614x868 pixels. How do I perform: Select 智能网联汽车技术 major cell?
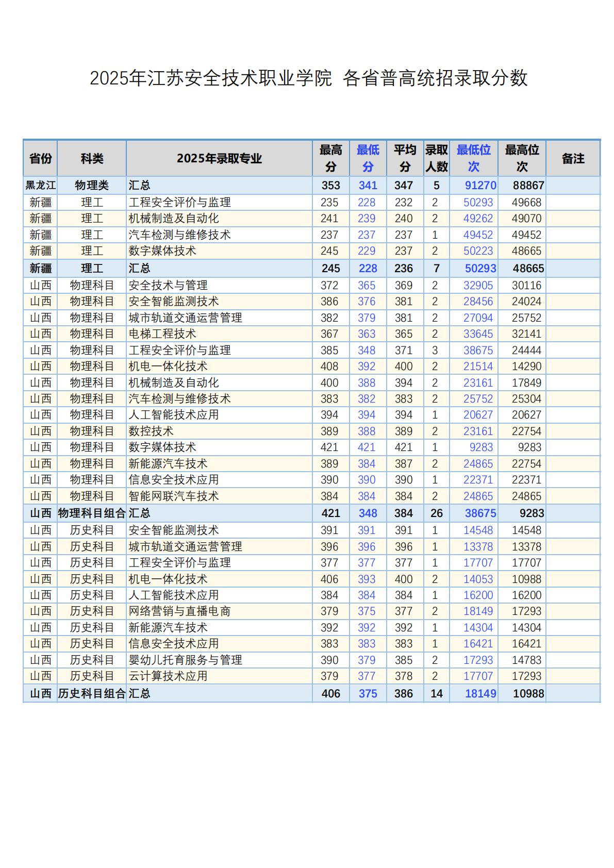tap(174, 496)
